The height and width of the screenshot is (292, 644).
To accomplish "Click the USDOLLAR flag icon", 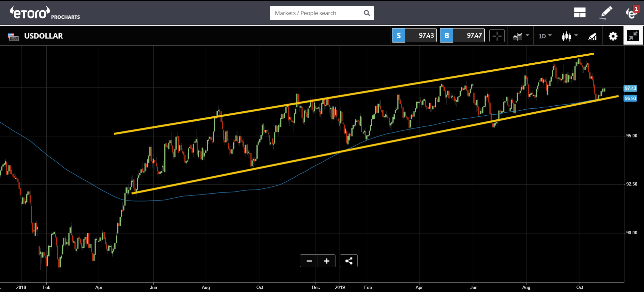I will point(13,37).
